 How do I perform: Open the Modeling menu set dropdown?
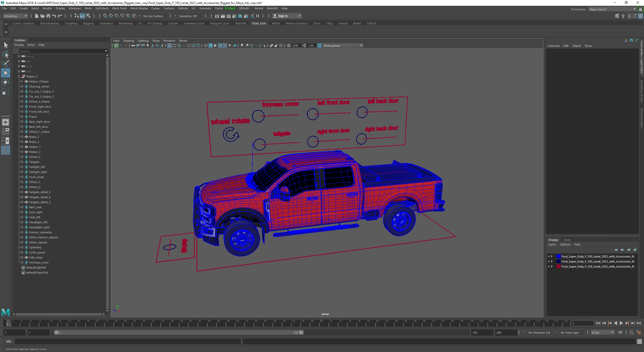(x=16, y=16)
